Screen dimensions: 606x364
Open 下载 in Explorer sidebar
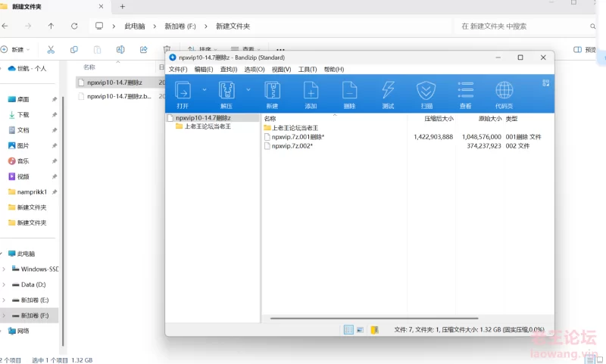[23, 114]
